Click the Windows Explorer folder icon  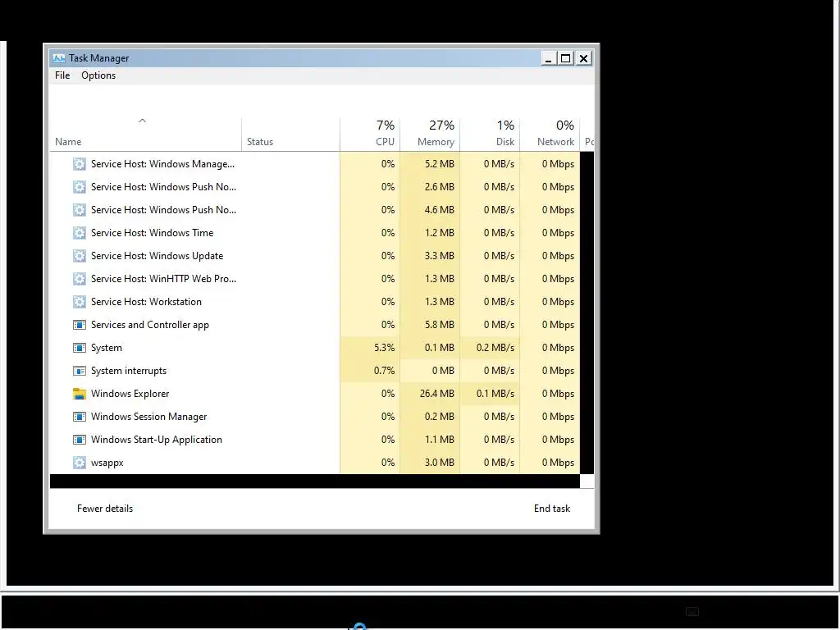click(80, 394)
